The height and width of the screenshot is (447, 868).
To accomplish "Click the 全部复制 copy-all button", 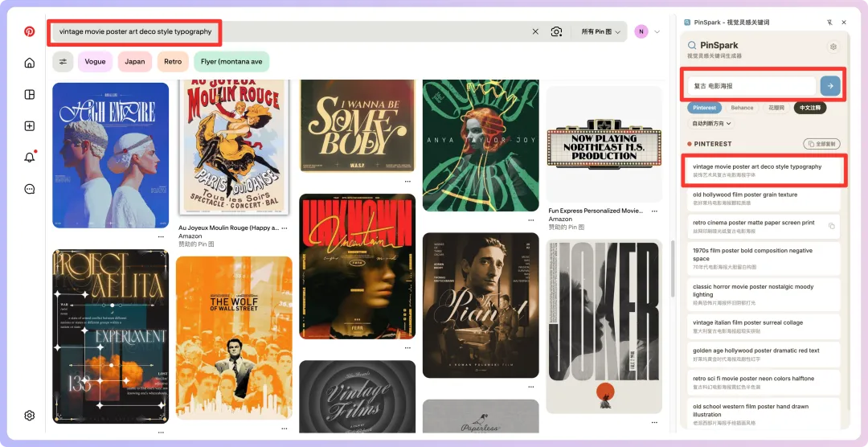I will tap(821, 144).
